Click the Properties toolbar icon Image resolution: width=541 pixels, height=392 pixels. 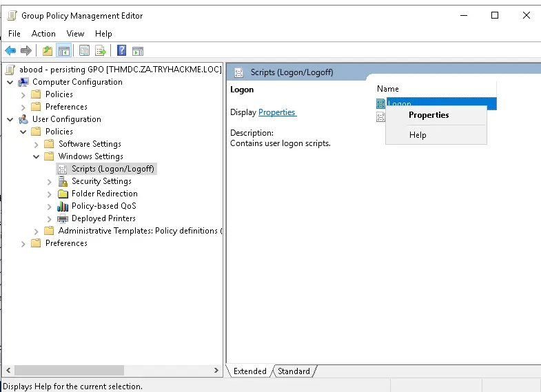[x=84, y=51]
